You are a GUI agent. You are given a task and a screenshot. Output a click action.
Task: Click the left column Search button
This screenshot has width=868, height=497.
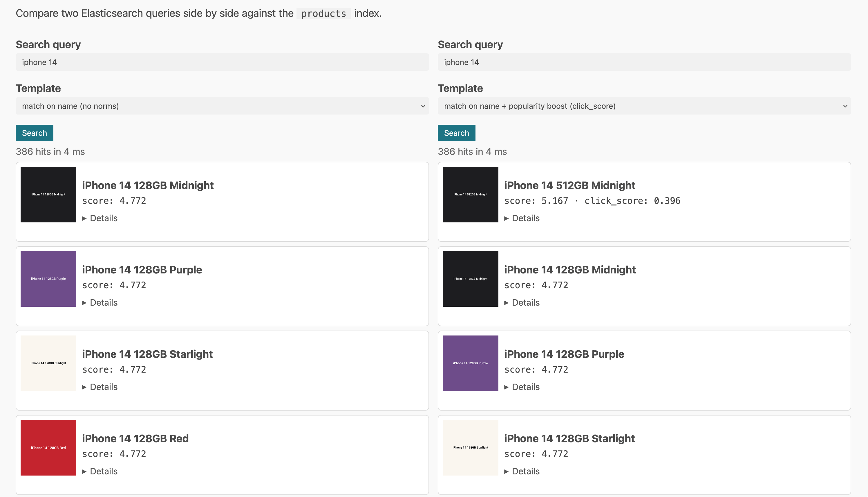coord(35,133)
